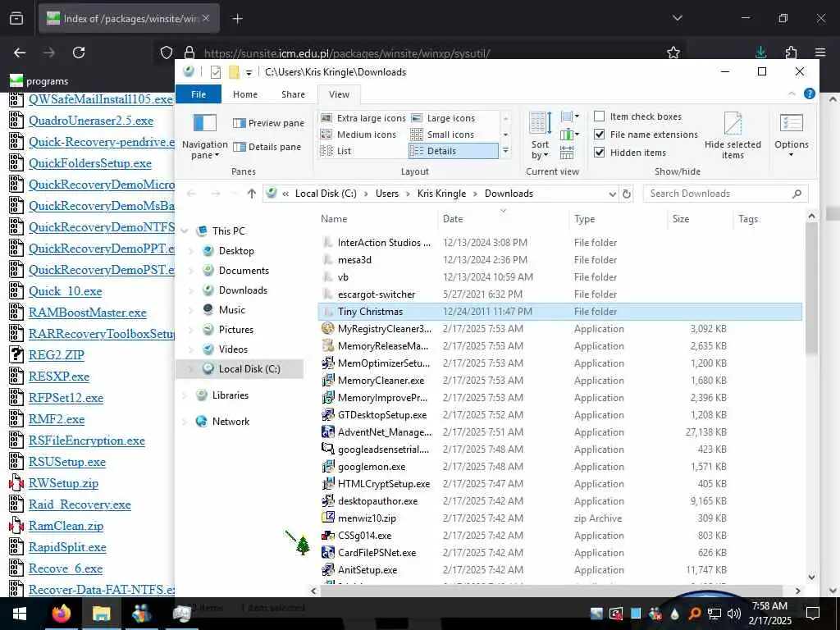Click Hide selected items button
This screenshot has height=630, width=840.
(x=733, y=135)
